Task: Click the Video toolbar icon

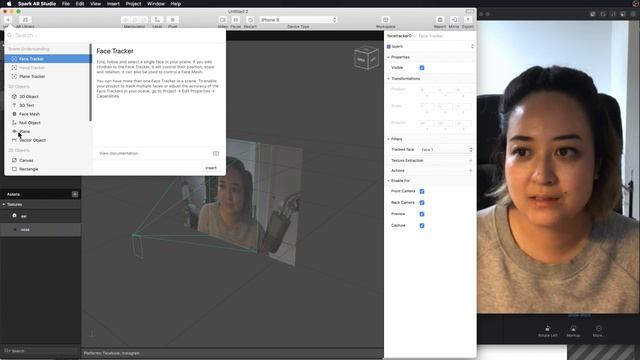Action: (222, 20)
